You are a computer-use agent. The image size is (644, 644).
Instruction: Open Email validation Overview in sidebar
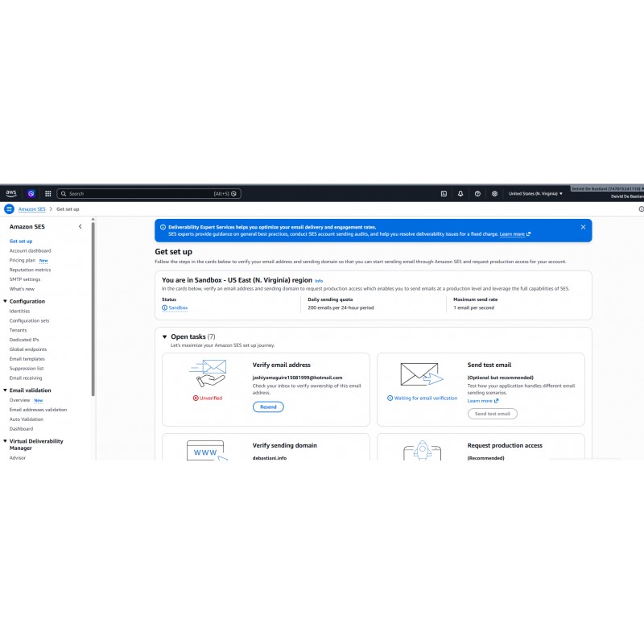[19, 400]
